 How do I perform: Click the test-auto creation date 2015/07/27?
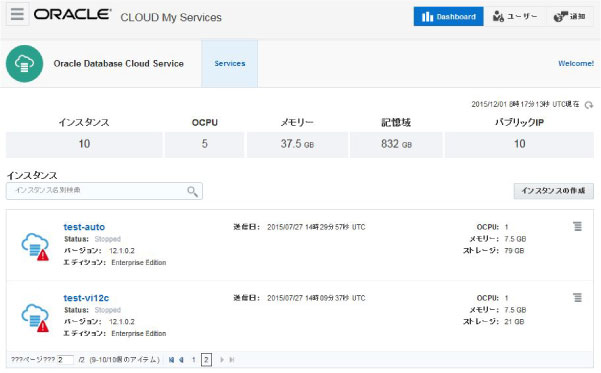click(316, 227)
